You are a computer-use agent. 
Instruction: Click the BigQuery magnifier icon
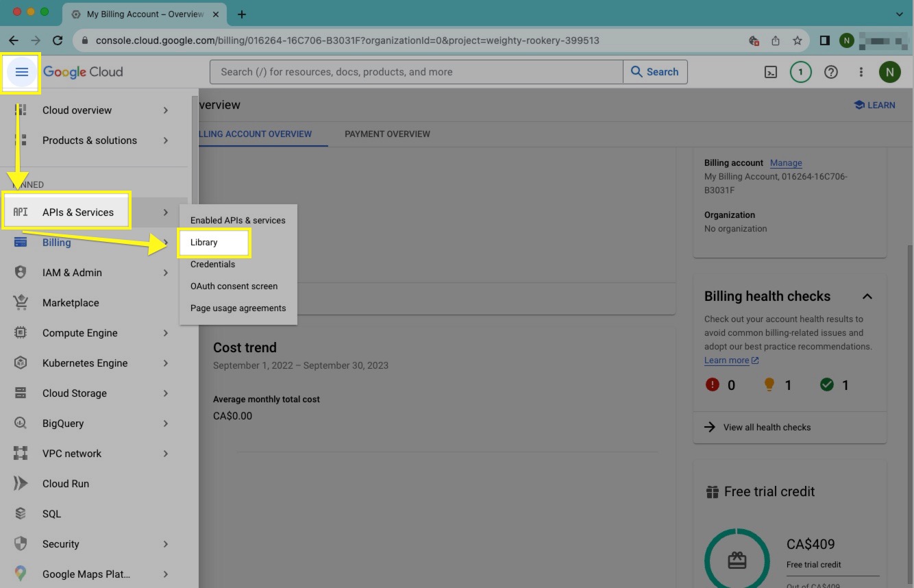pyautogui.click(x=21, y=424)
